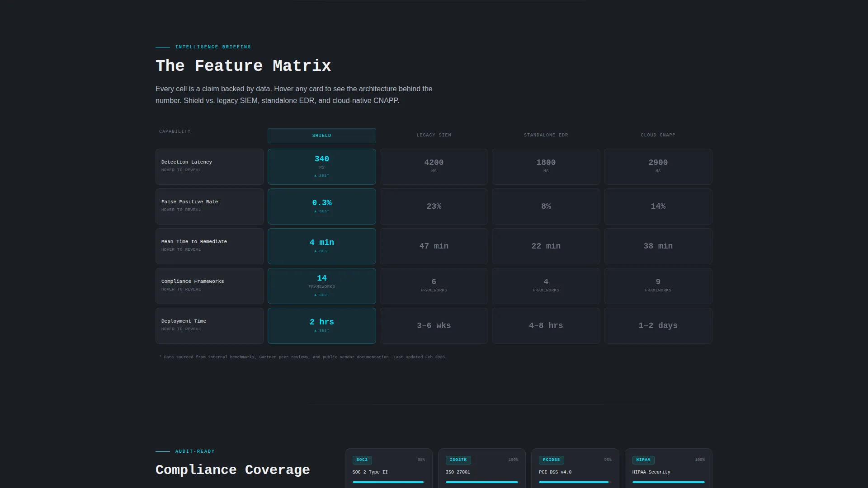The width and height of the screenshot is (868, 488).
Task: Click the PCI DSS v4.0 label
Action: [555, 472]
